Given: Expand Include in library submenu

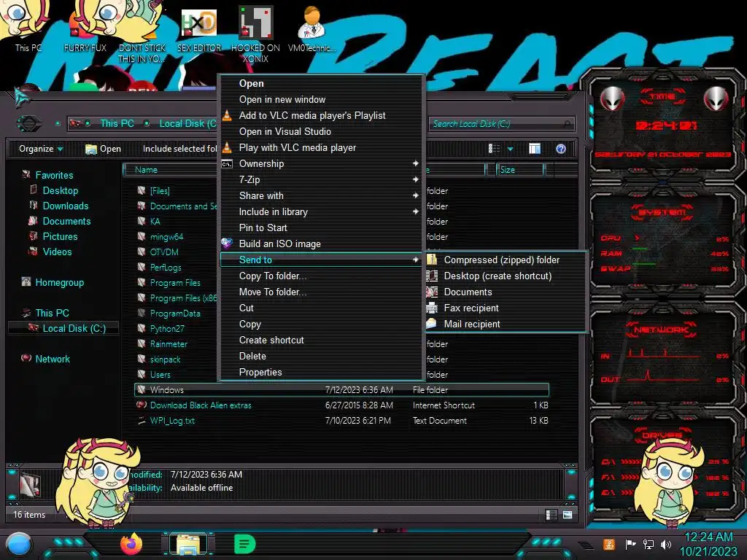Looking at the screenshot, I should 322,211.
